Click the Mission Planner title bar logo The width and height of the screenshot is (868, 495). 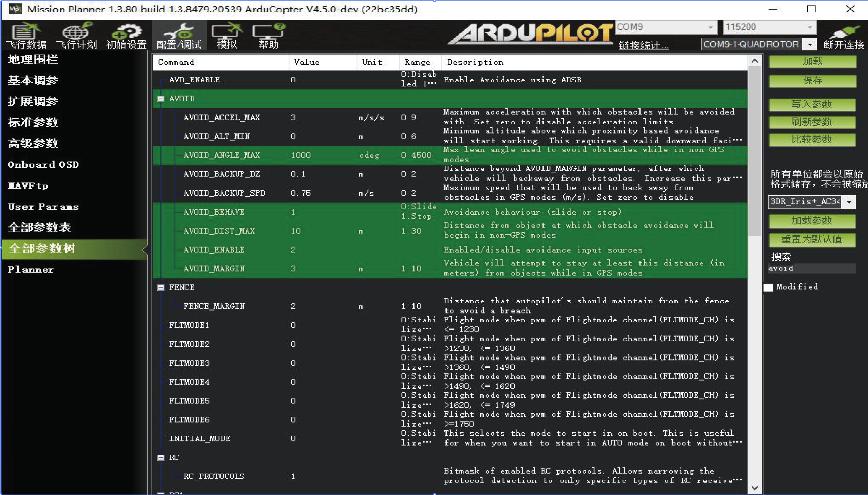[15, 9]
